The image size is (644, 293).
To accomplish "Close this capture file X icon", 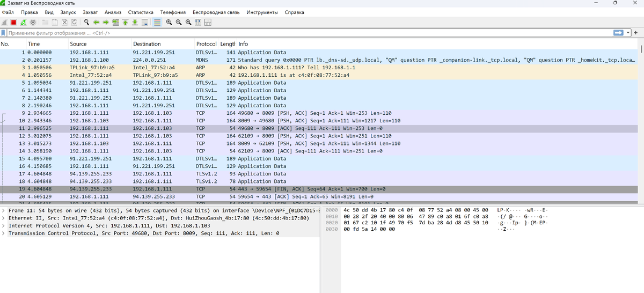I will [64, 23].
